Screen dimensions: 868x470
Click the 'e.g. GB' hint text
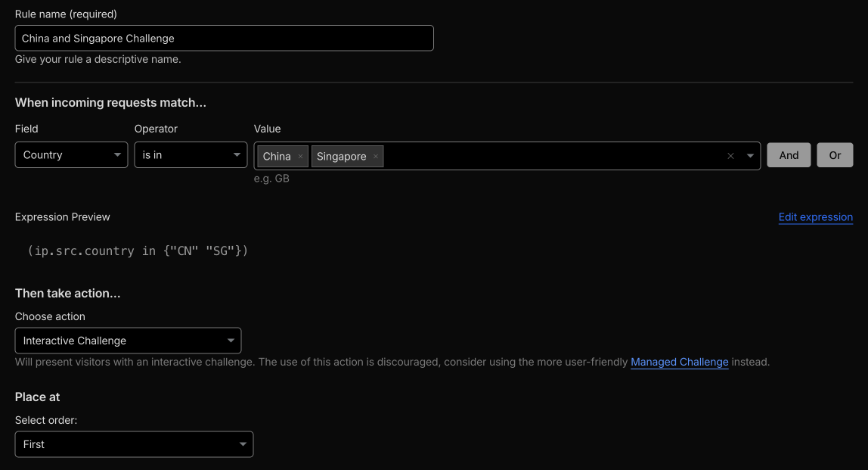(x=271, y=178)
